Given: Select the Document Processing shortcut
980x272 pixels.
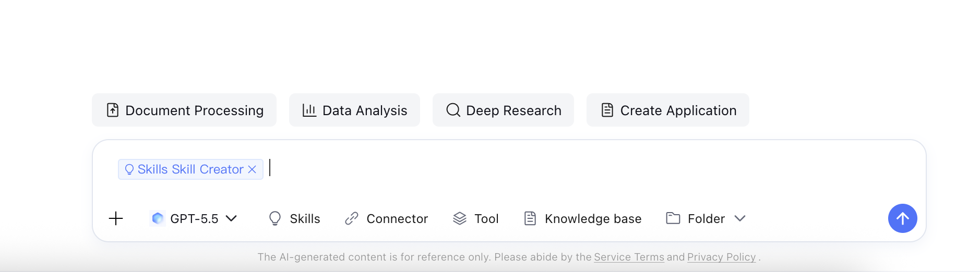Looking at the screenshot, I should tap(184, 110).
